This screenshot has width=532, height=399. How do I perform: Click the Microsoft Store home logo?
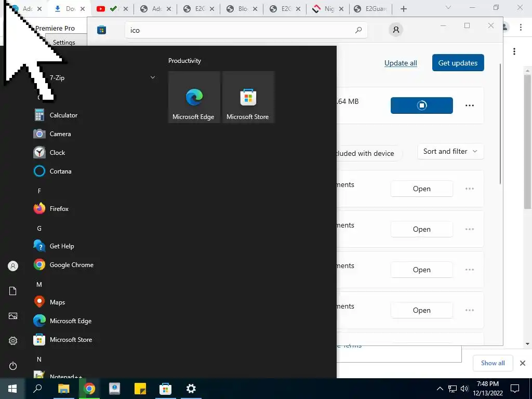pos(101,30)
